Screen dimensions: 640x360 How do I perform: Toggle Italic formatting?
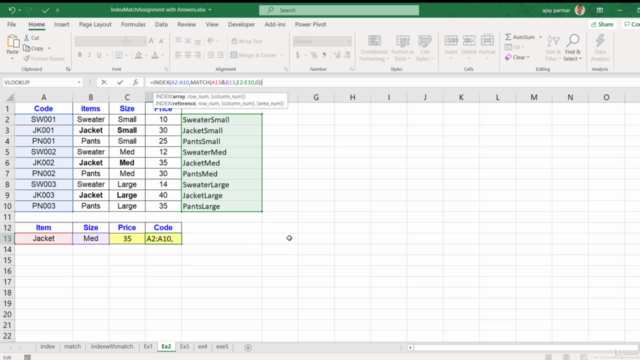point(89,55)
